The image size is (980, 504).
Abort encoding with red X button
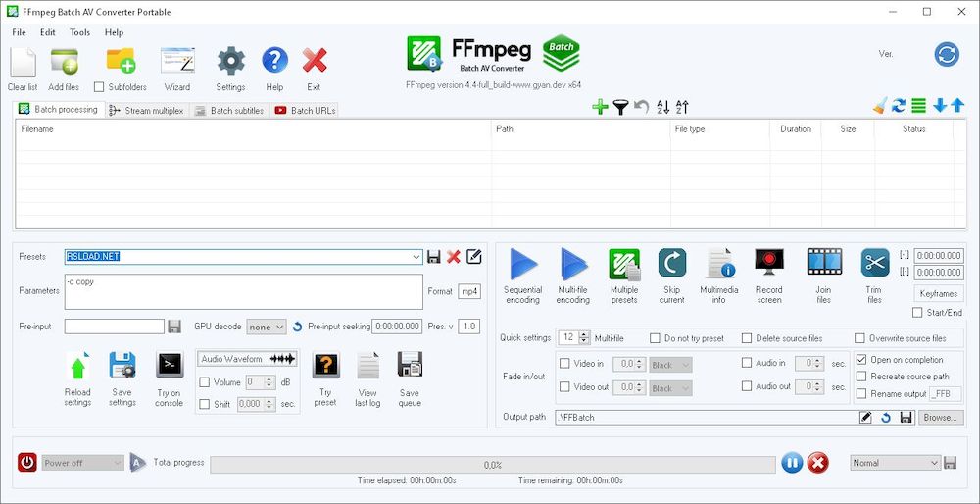tap(817, 463)
